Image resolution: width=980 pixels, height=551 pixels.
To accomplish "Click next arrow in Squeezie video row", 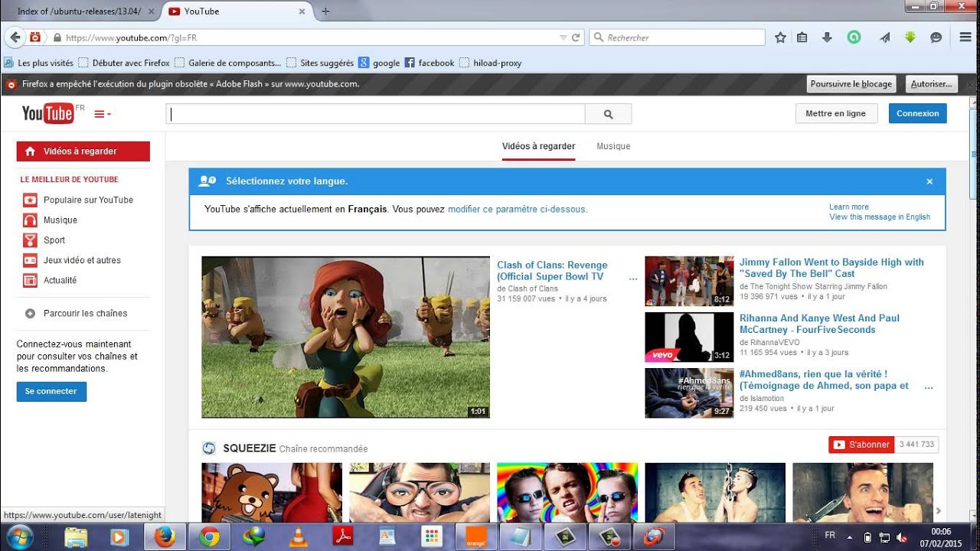I will click(x=939, y=511).
